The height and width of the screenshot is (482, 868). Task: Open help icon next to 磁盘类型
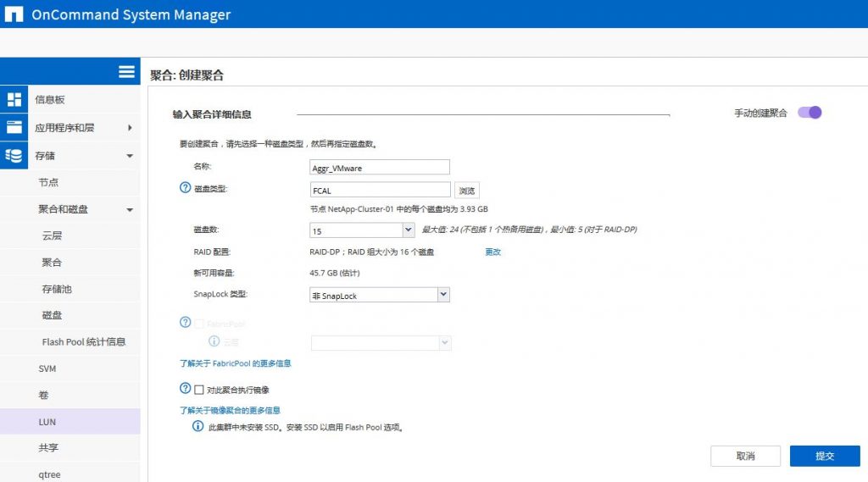(x=186, y=187)
